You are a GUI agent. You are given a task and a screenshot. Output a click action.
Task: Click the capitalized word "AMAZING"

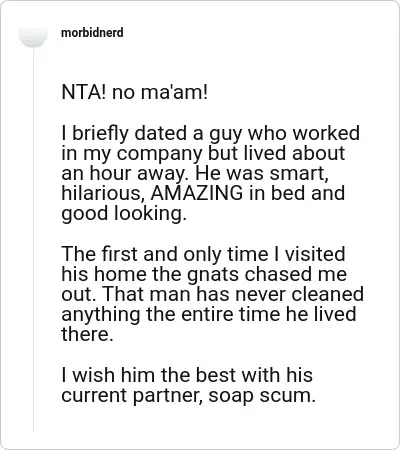coord(197,193)
